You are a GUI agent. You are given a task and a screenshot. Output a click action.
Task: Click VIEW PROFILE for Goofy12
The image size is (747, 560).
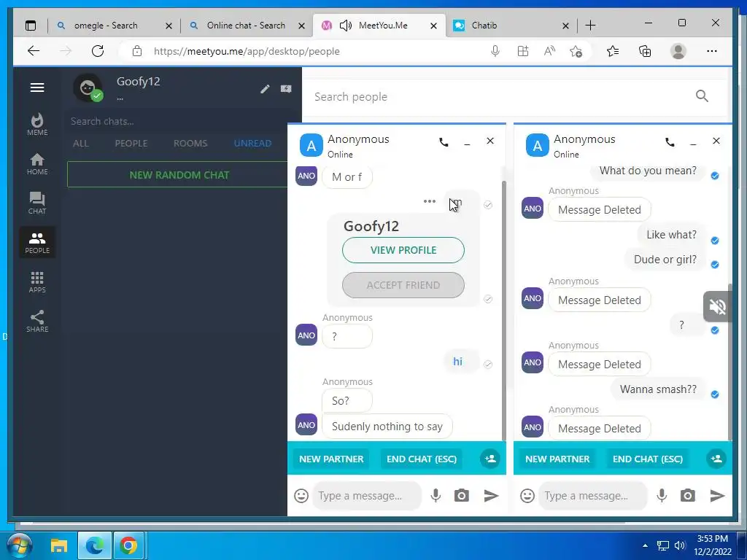click(x=403, y=250)
